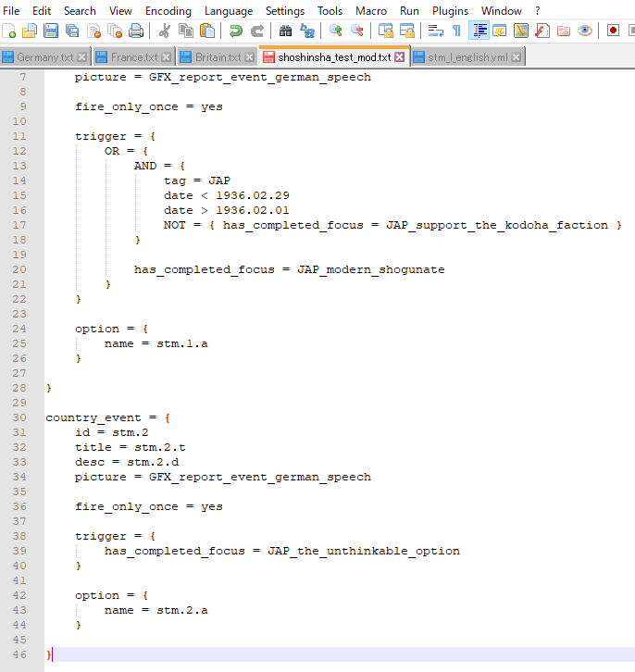The image size is (635, 672).
Task: Select the shoshinsha_test_mod.txt tab
Action: pyautogui.click(x=334, y=57)
